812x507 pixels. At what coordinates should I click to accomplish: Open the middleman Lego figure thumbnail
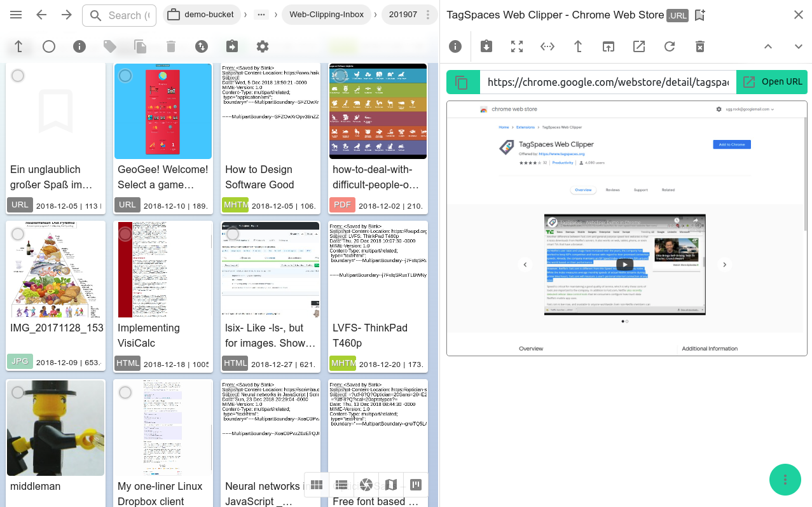coord(55,428)
